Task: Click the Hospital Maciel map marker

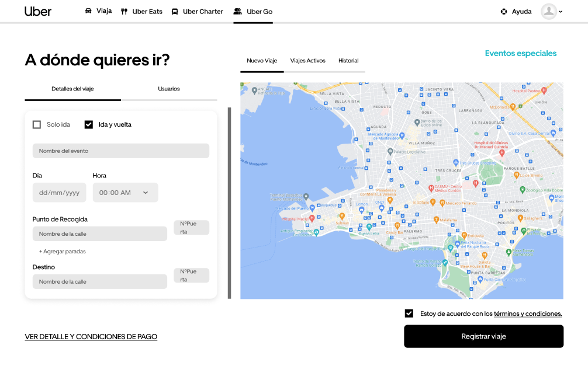Action: 312,218
